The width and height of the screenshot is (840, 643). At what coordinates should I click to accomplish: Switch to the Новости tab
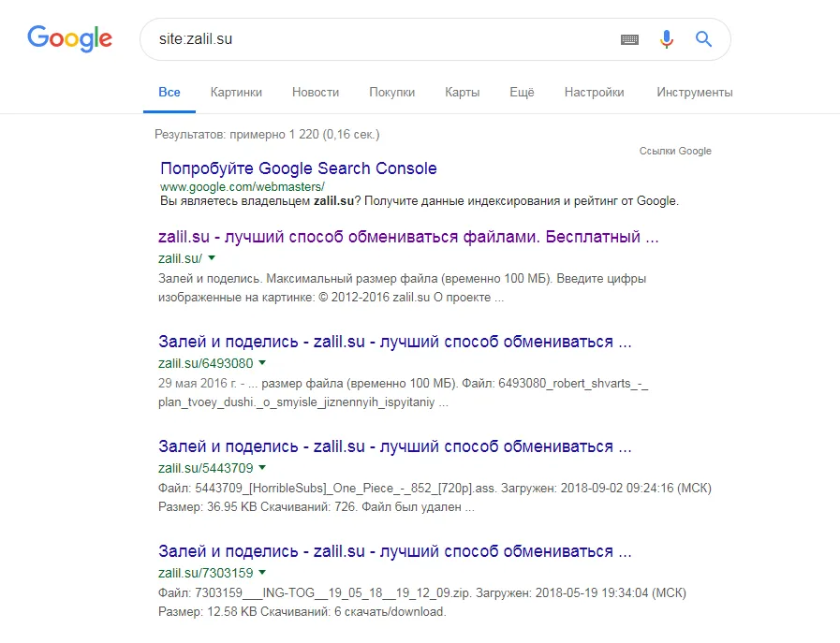click(316, 92)
